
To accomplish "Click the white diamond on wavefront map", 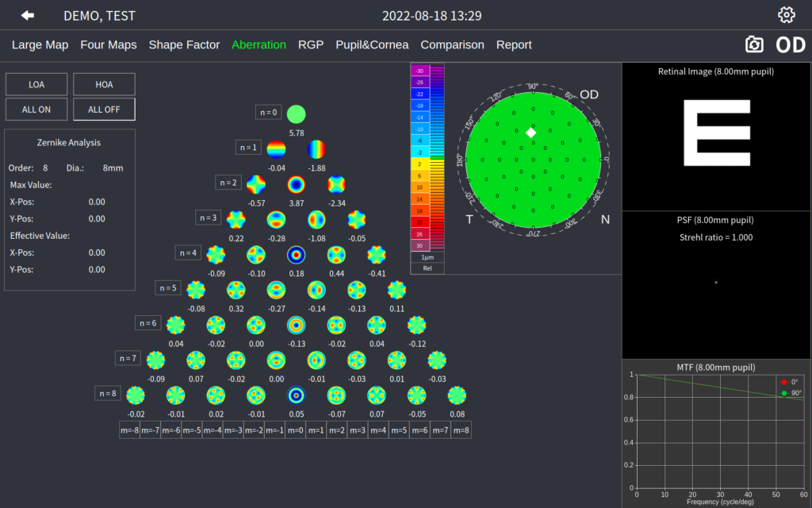I will tap(530, 133).
